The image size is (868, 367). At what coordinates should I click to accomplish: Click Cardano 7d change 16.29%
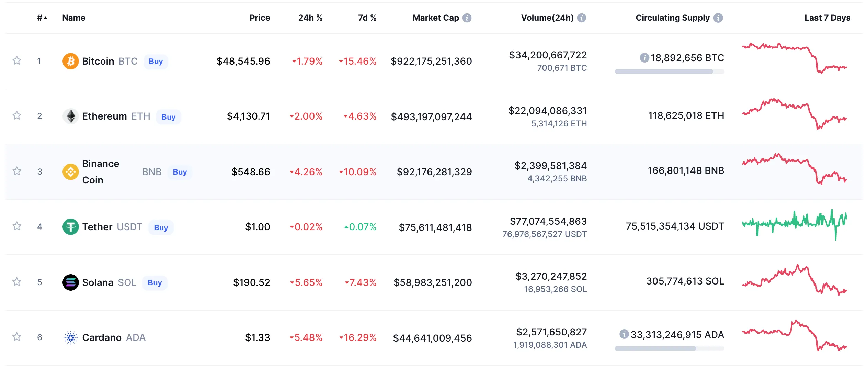[358, 337]
